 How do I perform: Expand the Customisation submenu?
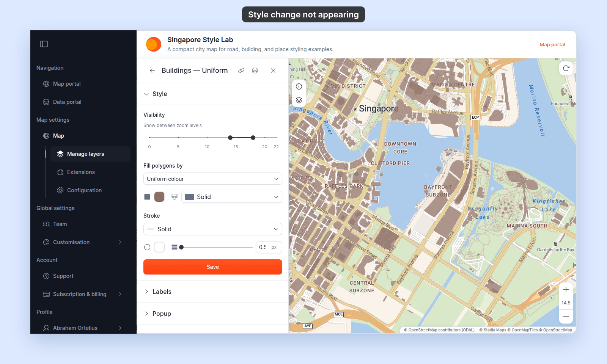[83, 242]
